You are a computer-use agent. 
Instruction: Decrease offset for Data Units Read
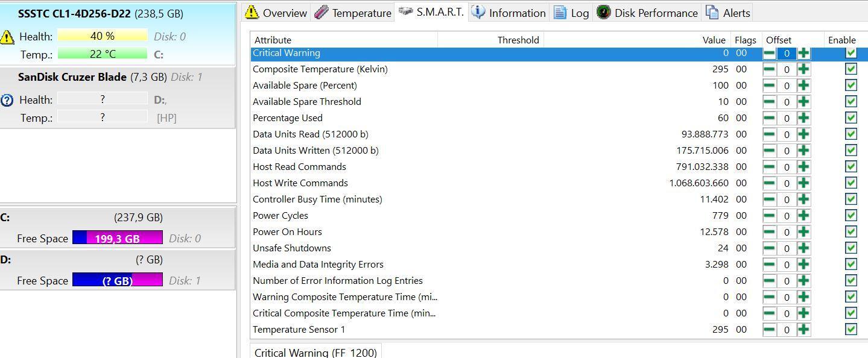point(769,134)
